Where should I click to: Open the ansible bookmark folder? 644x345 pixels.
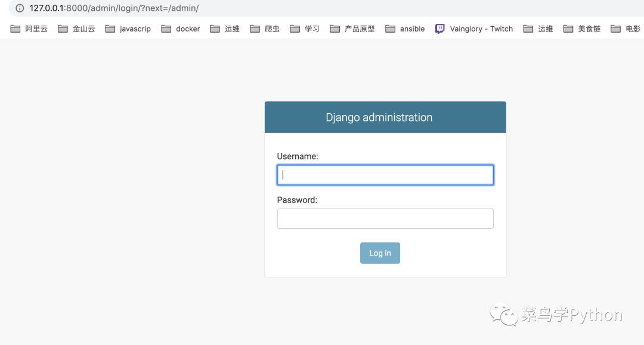point(405,29)
